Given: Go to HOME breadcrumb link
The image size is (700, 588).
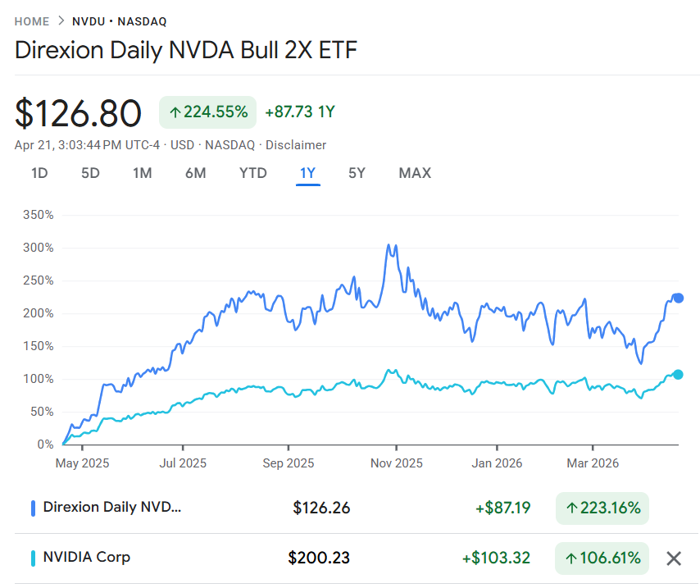Looking at the screenshot, I should tap(32, 21).
